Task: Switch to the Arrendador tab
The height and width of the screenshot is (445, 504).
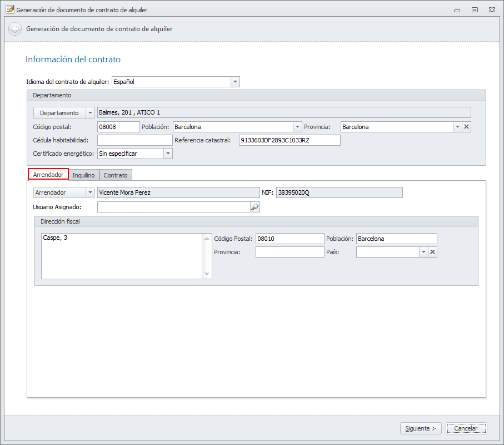Action: (48, 175)
